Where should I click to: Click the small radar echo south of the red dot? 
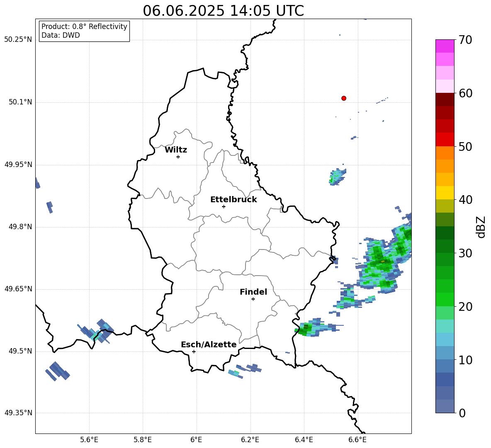(338, 177)
